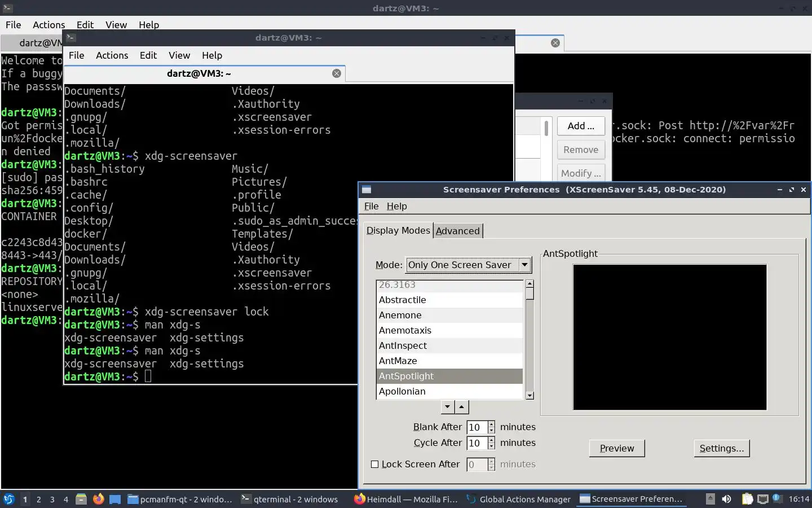Open the clipboard manager tray icon
The height and width of the screenshot is (508, 812).
[747, 499]
